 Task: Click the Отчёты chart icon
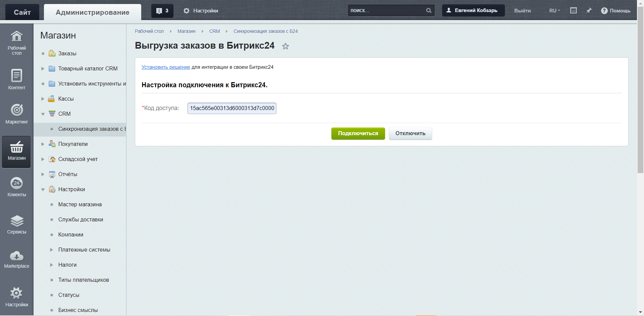pos(52,174)
